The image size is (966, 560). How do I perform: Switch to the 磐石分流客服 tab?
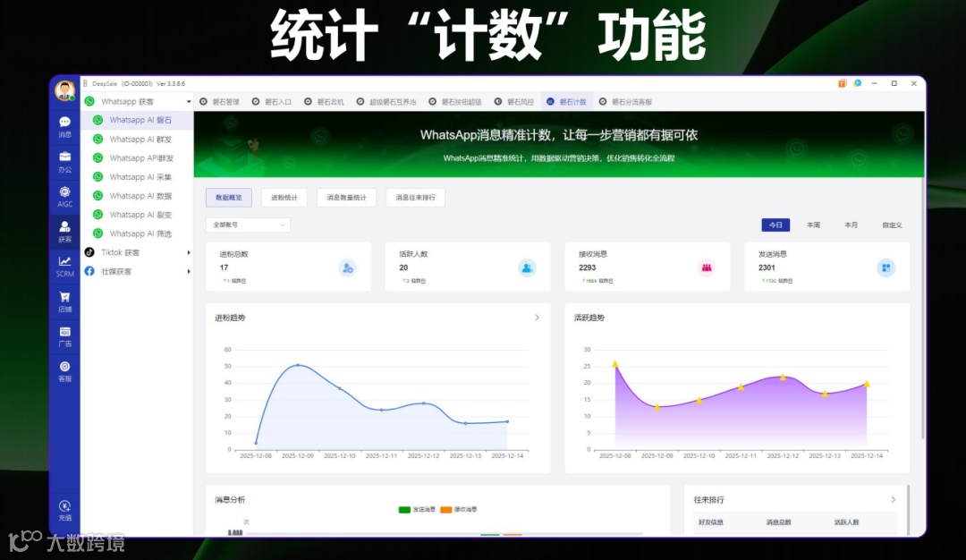pyautogui.click(x=625, y=102)
